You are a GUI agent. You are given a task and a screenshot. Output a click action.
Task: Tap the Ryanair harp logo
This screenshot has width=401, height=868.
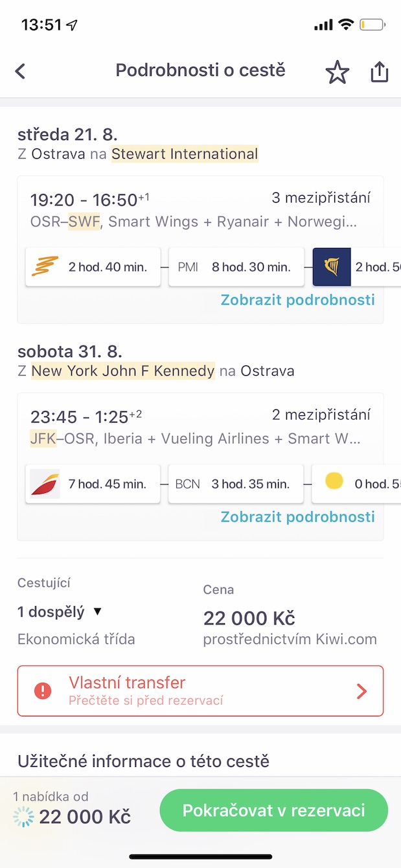332,266
